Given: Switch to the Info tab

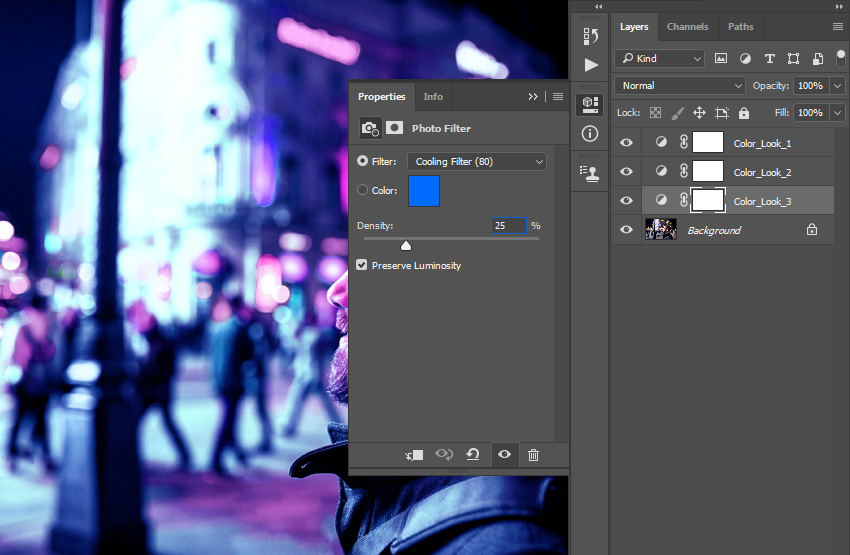Looking at the screenshot, I should (x=433, y=97).
